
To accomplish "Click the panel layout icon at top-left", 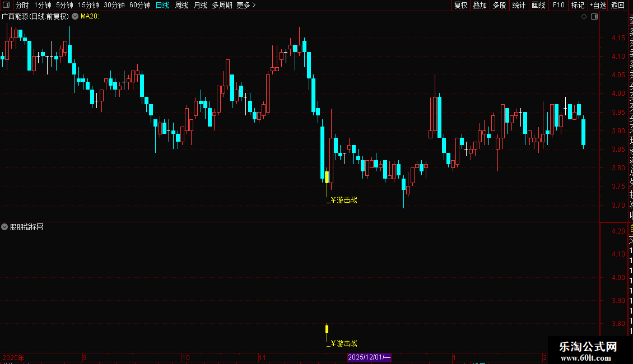I will (x=6, y=5).
